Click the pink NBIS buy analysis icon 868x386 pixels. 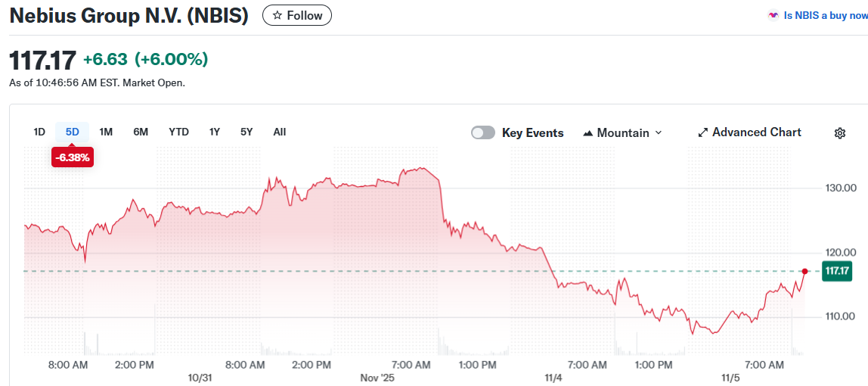pyautogui.click(x=773, y=15)
